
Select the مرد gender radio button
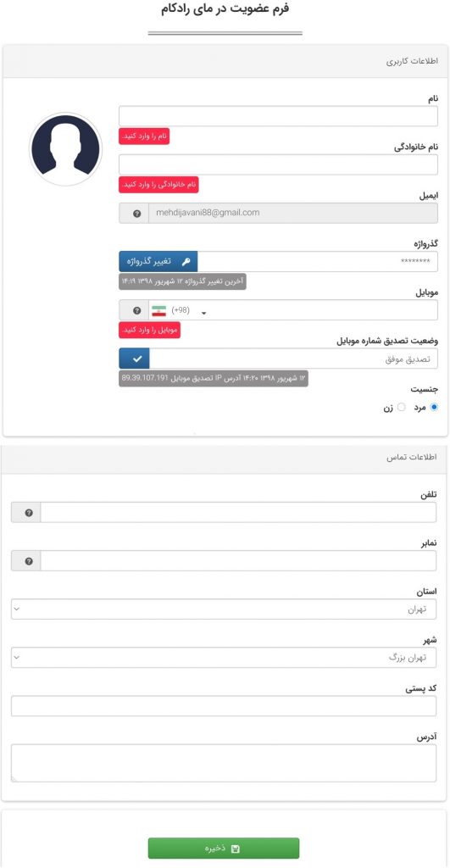click(433, 407)
